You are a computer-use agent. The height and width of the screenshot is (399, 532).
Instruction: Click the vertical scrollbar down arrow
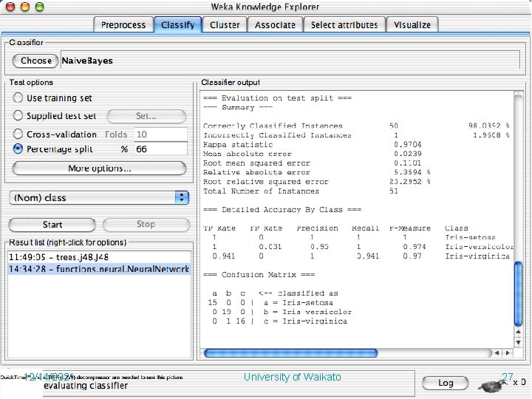click(518, 342)
